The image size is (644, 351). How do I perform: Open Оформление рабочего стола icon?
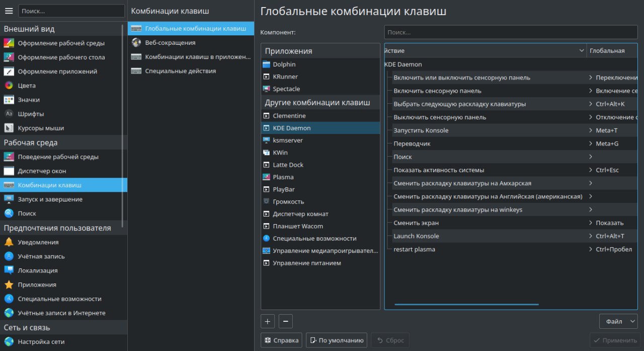(9, 57)
